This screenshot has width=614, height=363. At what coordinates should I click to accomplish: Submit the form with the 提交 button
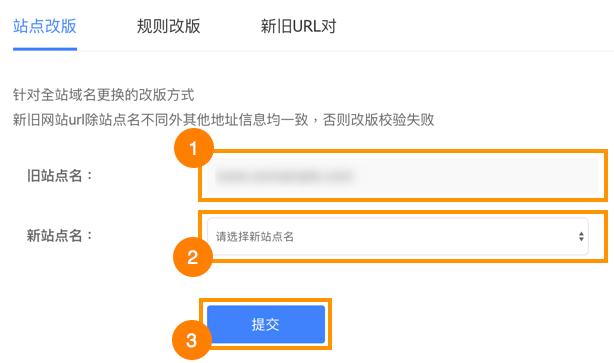tap(266, 324)
